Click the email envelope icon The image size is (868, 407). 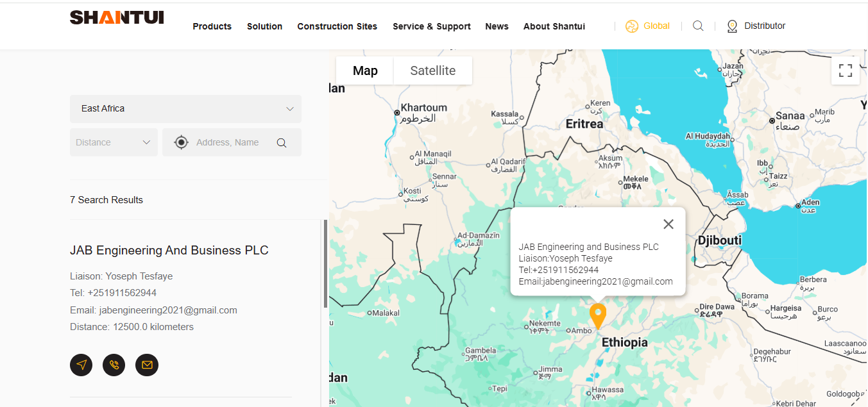147,365
